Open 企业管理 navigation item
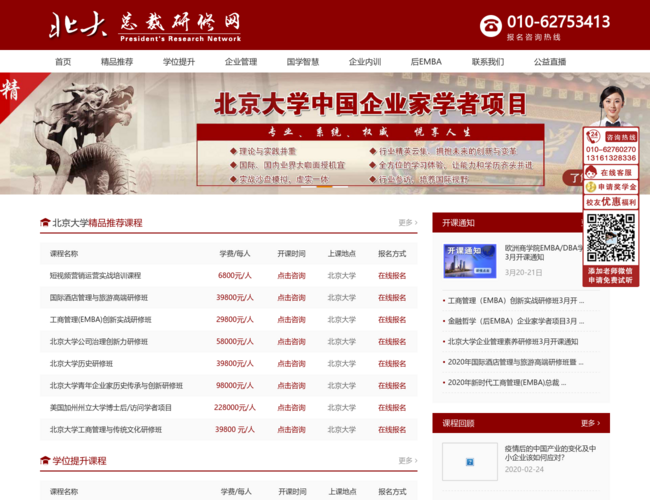The height and width of the screenshot is (500, 650). click(x=241, y=62)
